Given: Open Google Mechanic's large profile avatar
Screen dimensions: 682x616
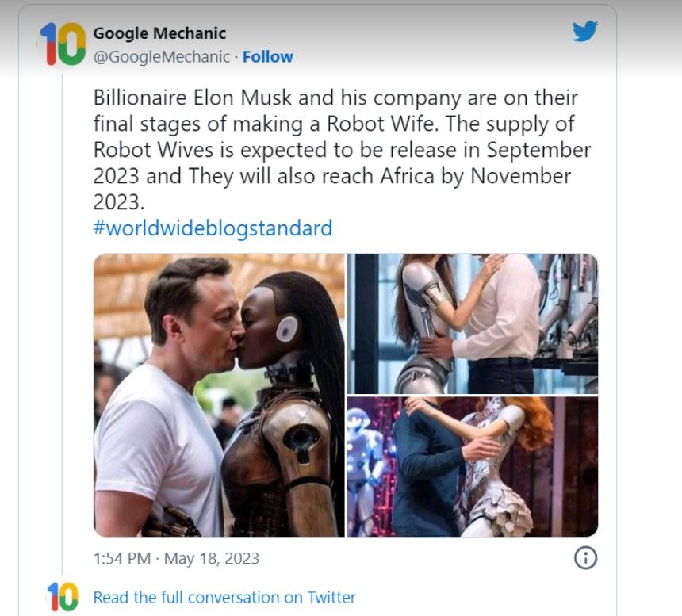Looking at the screenshot, I should (63, 44).
